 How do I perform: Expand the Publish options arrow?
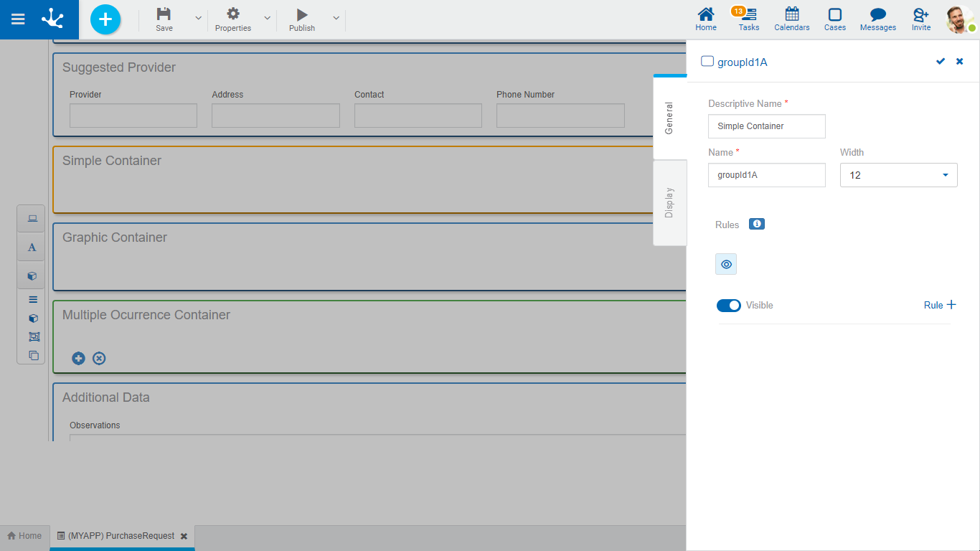[336, 18]
